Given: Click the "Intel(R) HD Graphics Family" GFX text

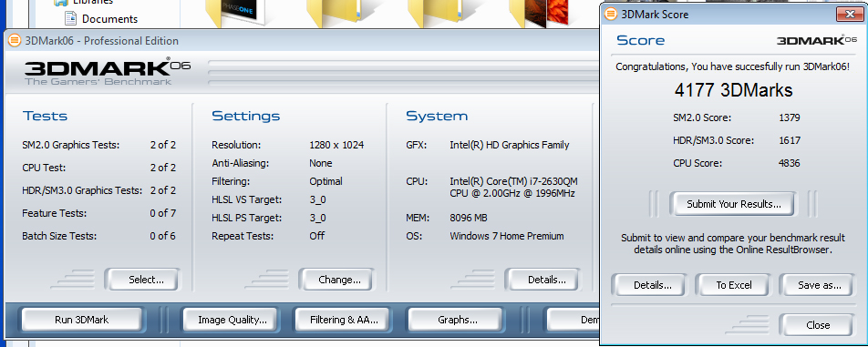Looking at the screenshot, I should [510, 145].
